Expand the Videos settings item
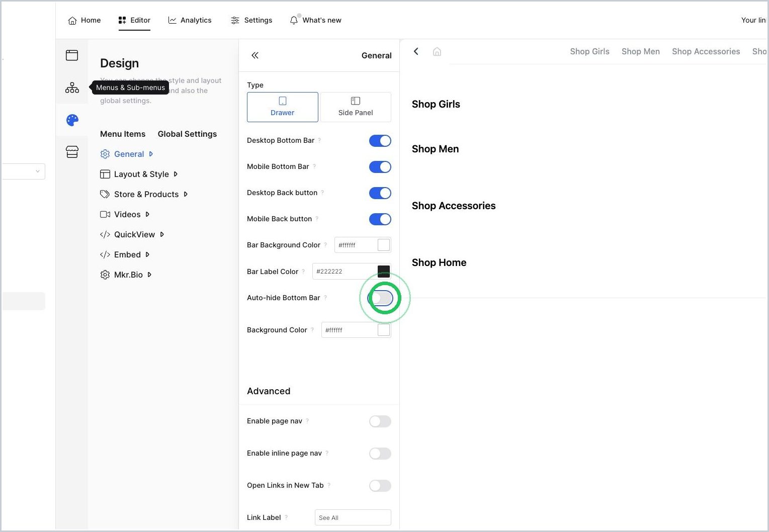This screenshot has height=532, width=769. (125, 214)
